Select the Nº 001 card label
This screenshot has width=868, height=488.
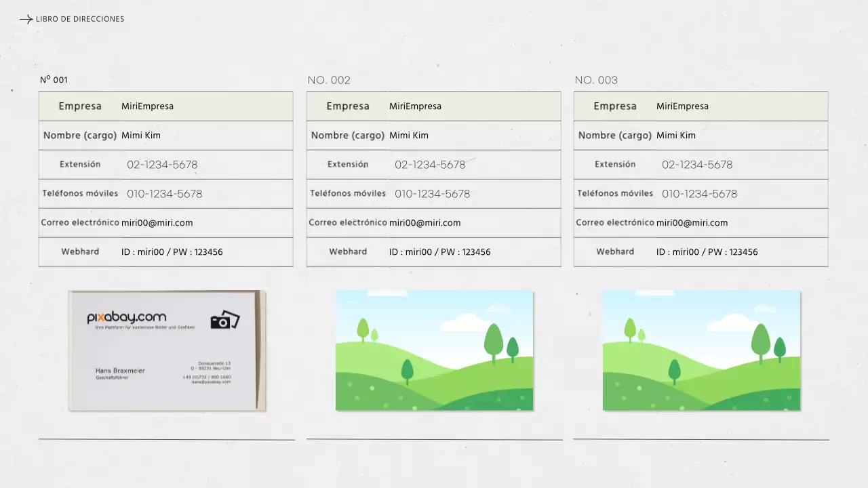54,80
